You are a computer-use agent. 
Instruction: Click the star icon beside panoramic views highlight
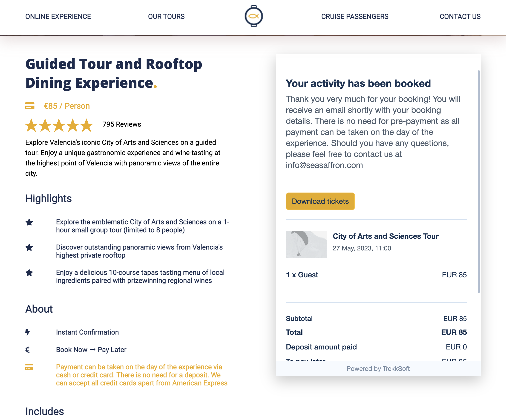29,247
